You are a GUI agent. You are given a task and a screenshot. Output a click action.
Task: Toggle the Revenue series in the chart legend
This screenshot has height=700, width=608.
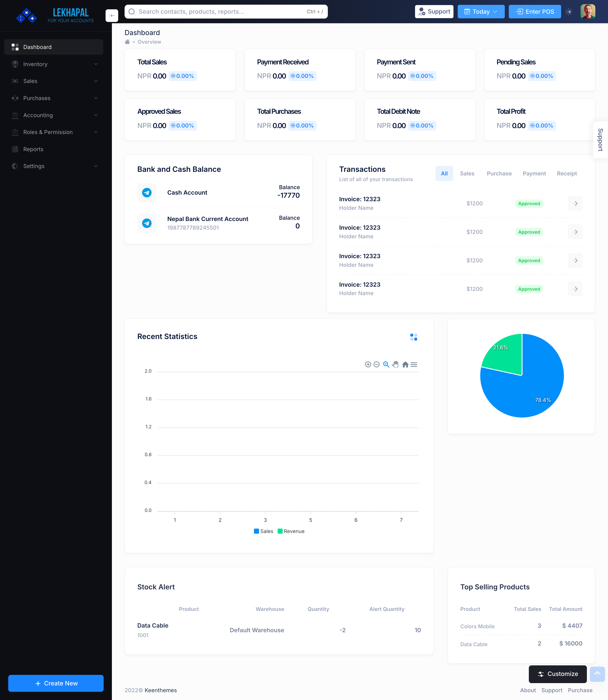pos(291,531)
